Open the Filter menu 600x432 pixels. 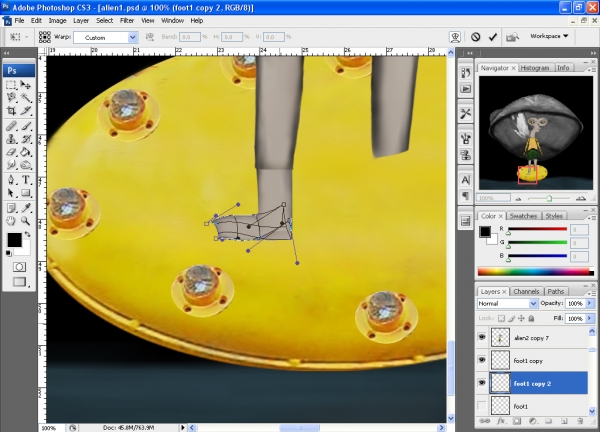(127, 21)
